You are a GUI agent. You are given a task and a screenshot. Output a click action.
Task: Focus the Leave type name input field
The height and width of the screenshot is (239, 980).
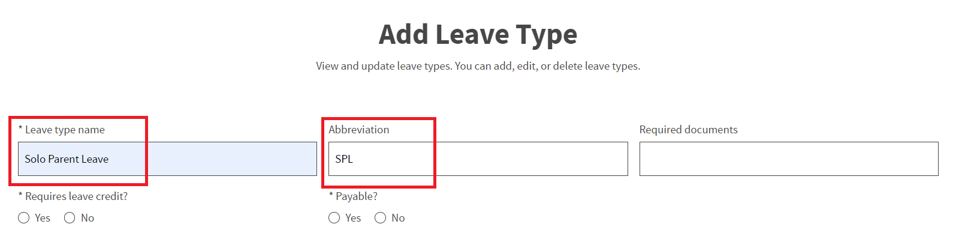(x=167, y=159)
